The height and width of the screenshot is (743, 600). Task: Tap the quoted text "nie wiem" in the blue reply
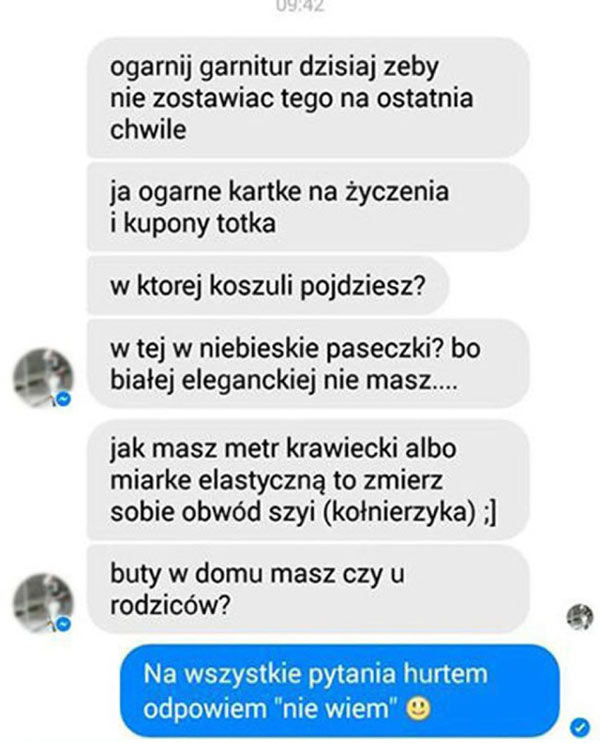pyautogui.click(x=338, y=708)
